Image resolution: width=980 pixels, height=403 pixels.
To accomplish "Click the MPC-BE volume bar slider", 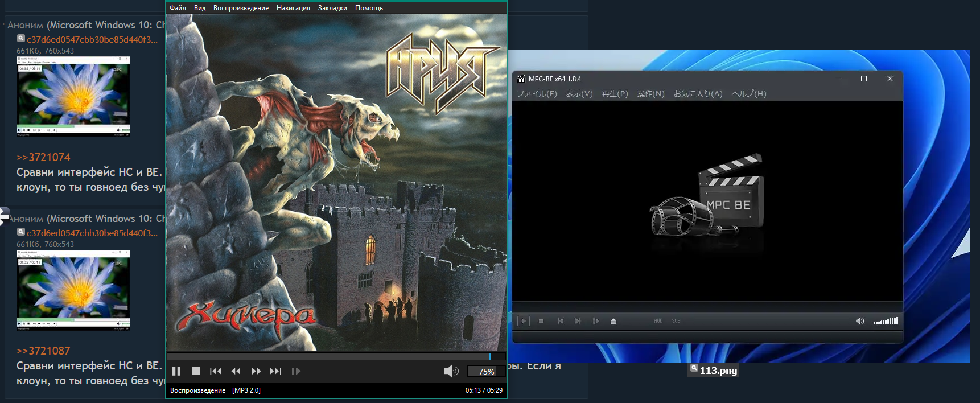I will [x=886, y=321].
